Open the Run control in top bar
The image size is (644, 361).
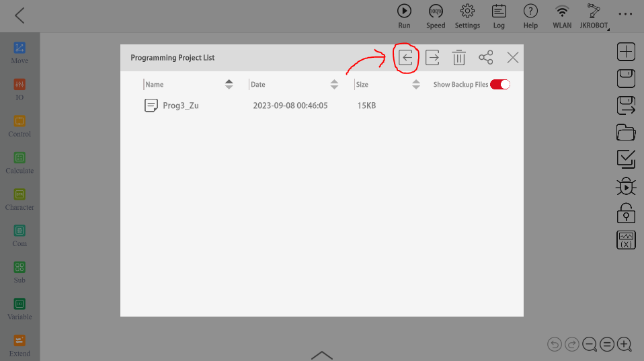pos(404,16)
